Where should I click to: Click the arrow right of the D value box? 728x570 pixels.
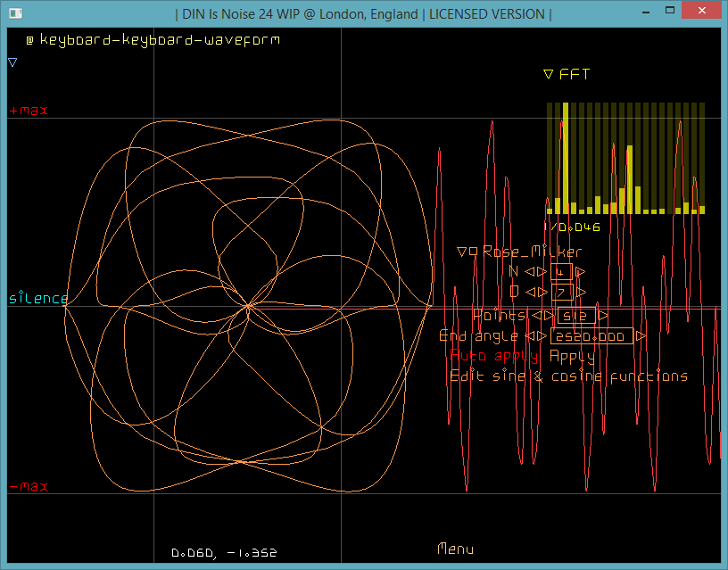(x=581, y=293)
